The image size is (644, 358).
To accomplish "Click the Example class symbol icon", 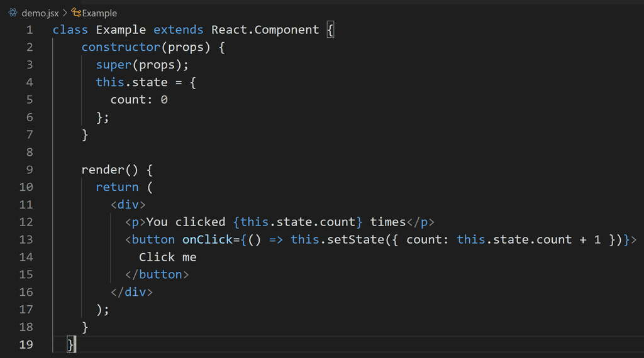I will click(x=76, y=13).
